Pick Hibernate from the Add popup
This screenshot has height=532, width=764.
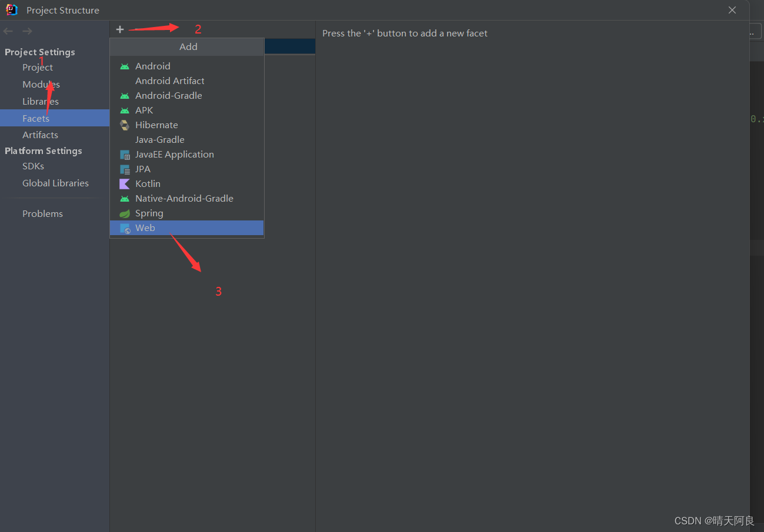(x=186, y=125)
